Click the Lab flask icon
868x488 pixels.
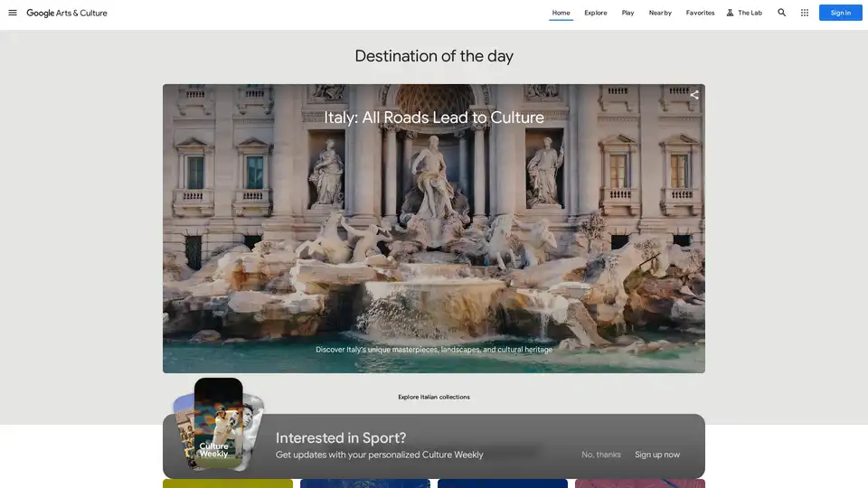(x=731, y=13)
